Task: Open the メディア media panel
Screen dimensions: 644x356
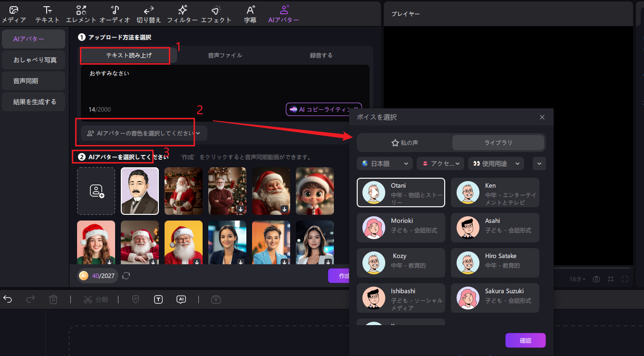Action: pyautogui.click(x=14, y=14)
